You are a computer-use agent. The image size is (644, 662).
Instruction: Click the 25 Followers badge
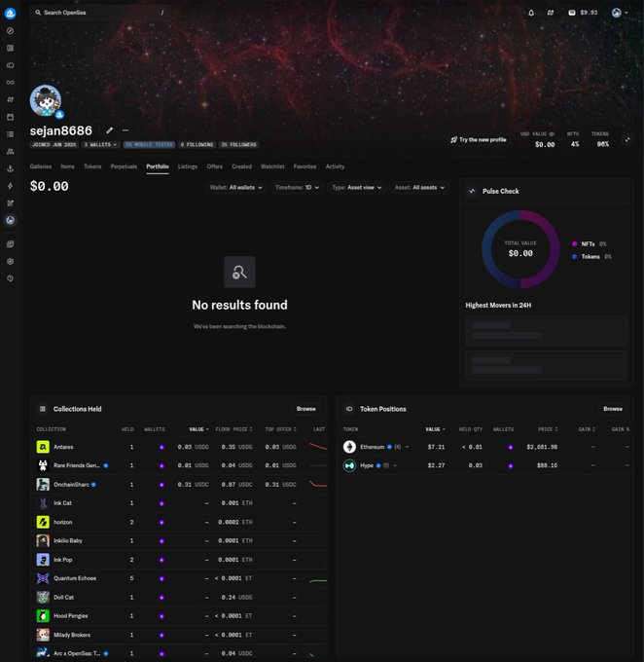click(x=239, y=144)
